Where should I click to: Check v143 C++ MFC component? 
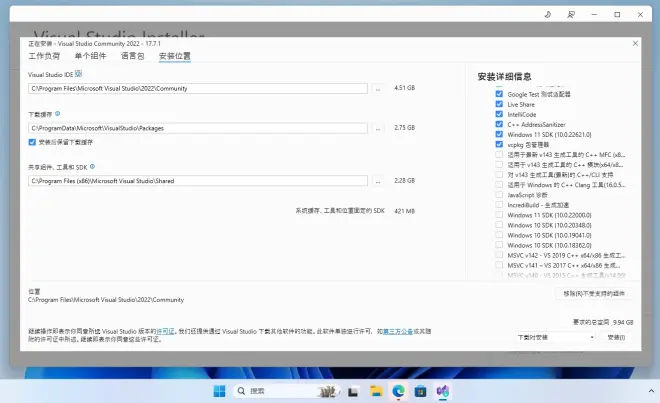(499, 155)
